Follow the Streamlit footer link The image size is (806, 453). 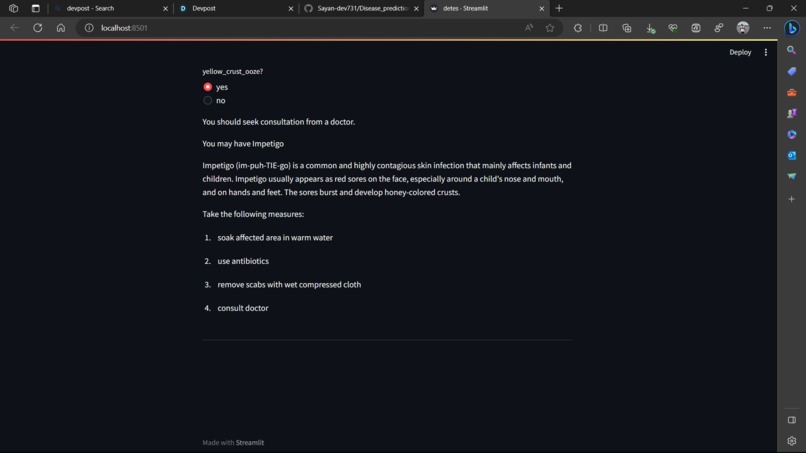(250, 442)
